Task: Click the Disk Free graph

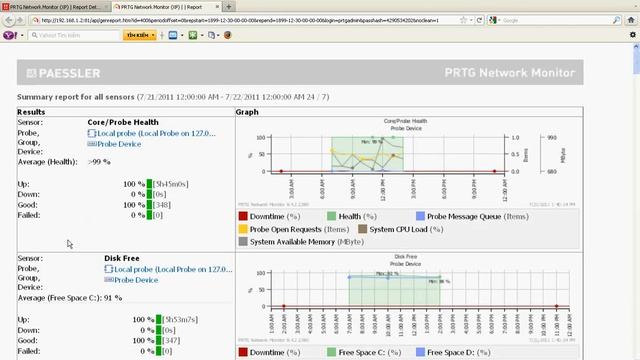Action: pos(408,298)
